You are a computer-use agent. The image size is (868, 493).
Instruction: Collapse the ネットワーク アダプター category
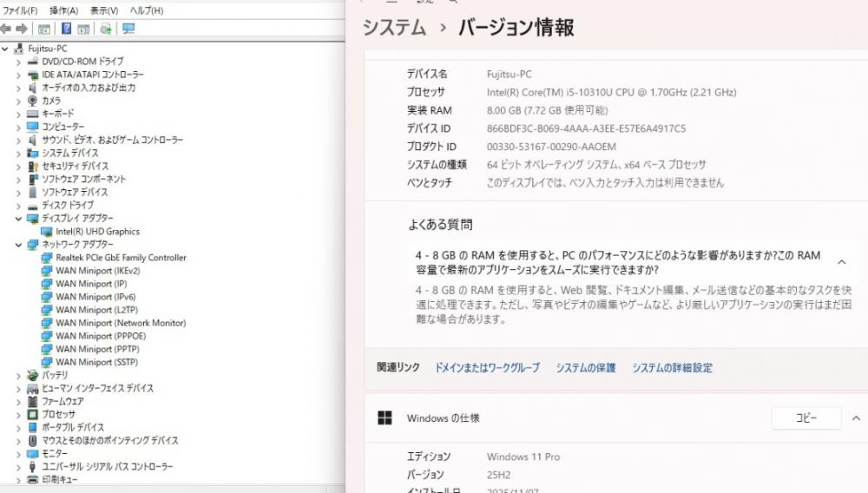18,245
